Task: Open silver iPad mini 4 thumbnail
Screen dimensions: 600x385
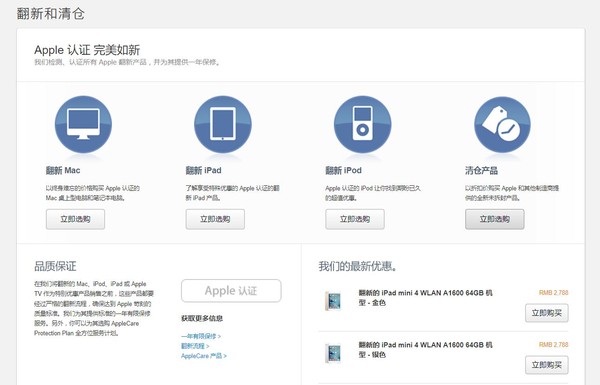Action: 333,353
